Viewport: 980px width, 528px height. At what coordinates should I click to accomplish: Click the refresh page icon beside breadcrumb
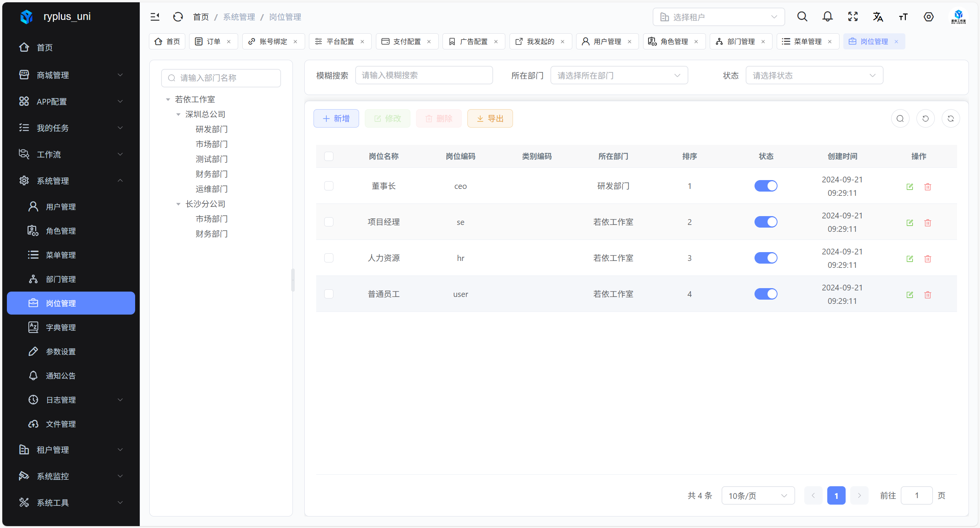click(x=178, y=17)
